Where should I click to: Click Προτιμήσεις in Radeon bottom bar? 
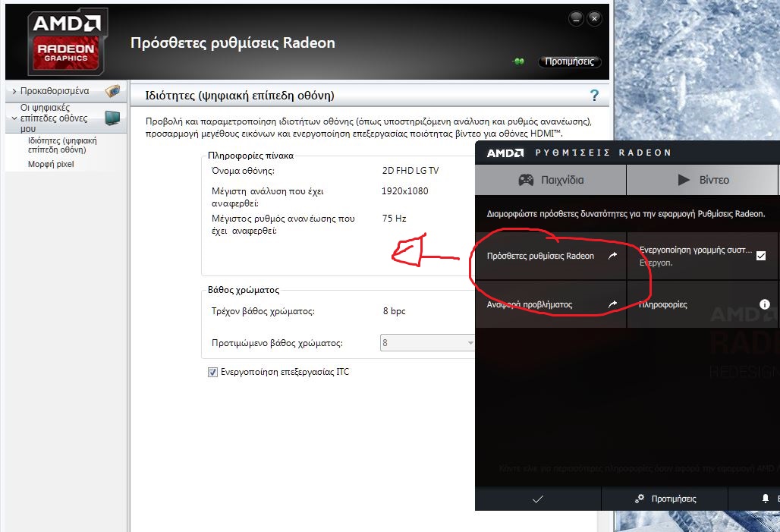[665, 499]
